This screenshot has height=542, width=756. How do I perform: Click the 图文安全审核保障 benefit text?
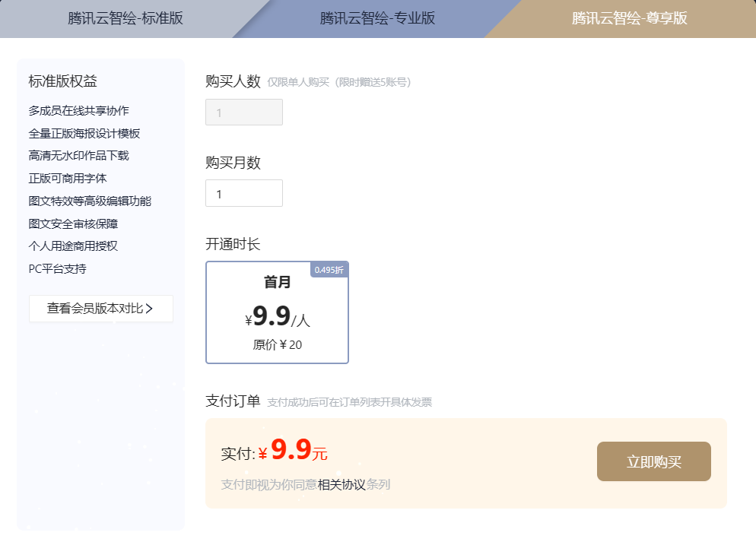[73, 223]
